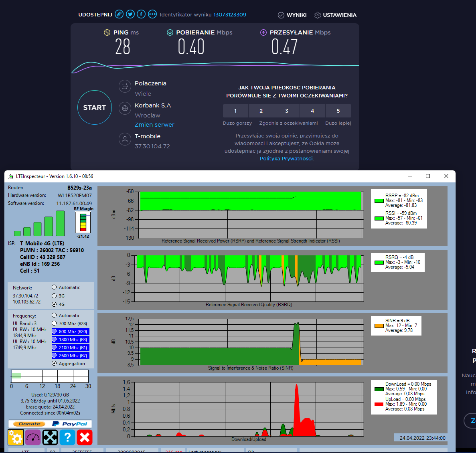Click the USTAWIENIA gear icon
This screenshot has width=476, height=453.
[x=318, y=15]
